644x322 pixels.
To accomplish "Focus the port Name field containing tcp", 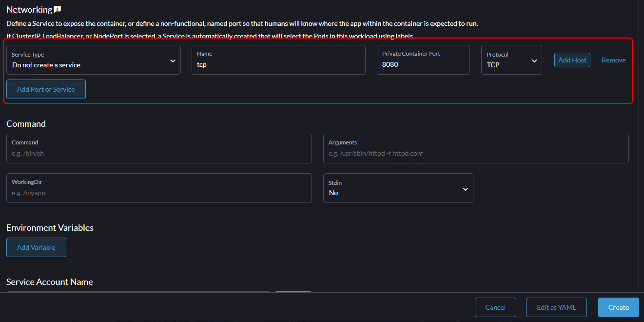I will pyautogui.click(x=278, y=64).
